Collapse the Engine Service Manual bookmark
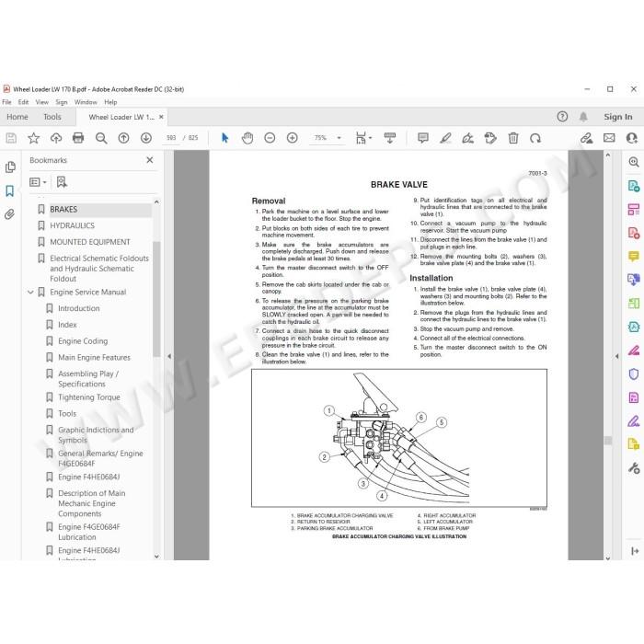This screenshot has height=644, width=644. pos(30,292)
